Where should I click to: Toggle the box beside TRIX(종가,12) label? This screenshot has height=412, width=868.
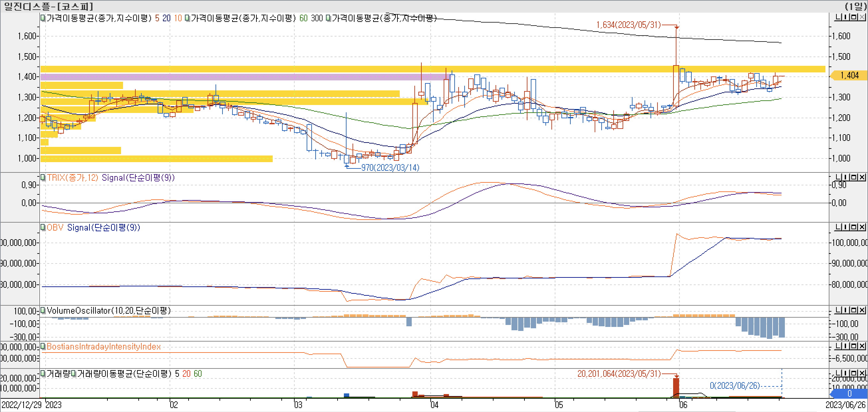[43, 177]
